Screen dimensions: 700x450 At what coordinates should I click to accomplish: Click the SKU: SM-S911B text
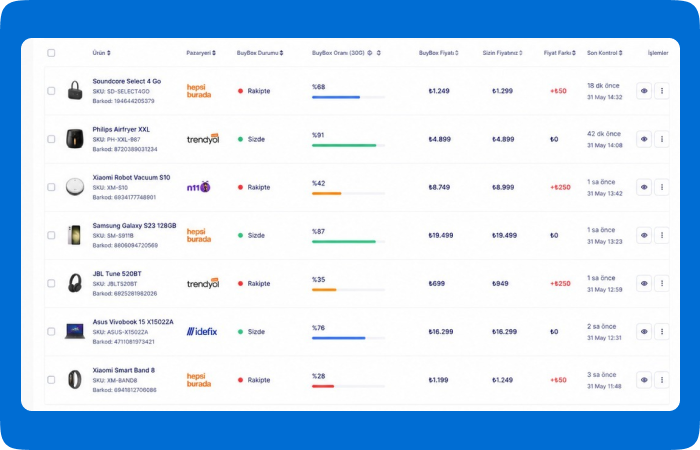coord(113,236)
